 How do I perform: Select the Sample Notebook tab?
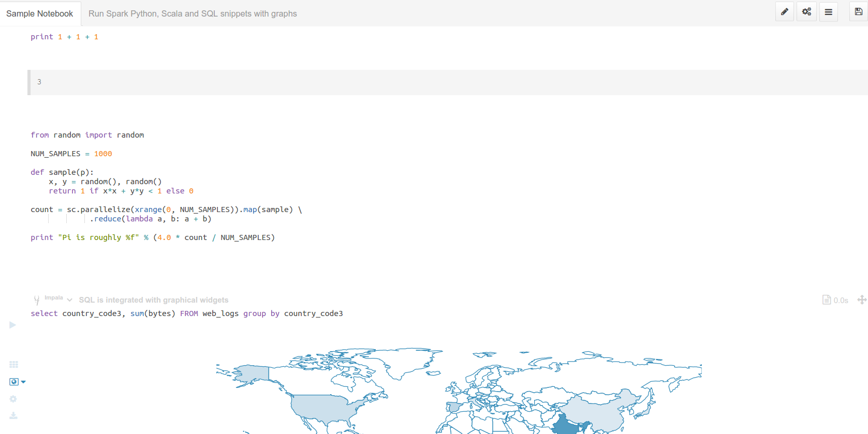point(40,13)
